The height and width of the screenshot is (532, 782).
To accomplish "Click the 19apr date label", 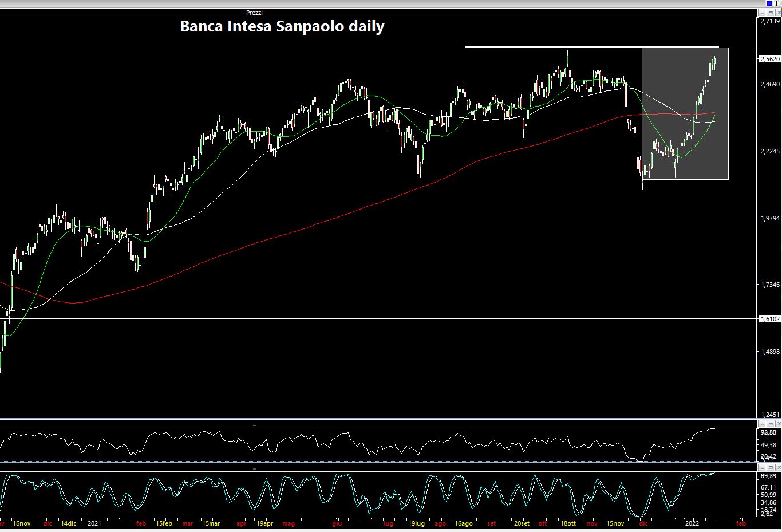I will coord(264,523).
